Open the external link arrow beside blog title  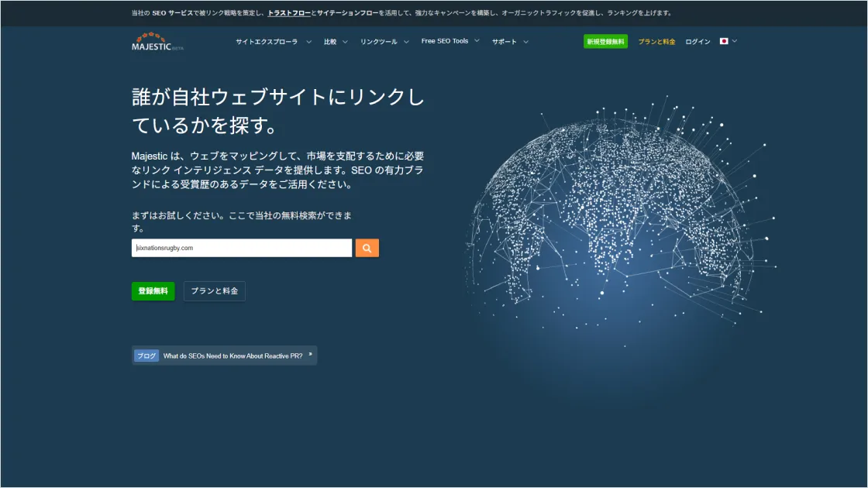310,354
